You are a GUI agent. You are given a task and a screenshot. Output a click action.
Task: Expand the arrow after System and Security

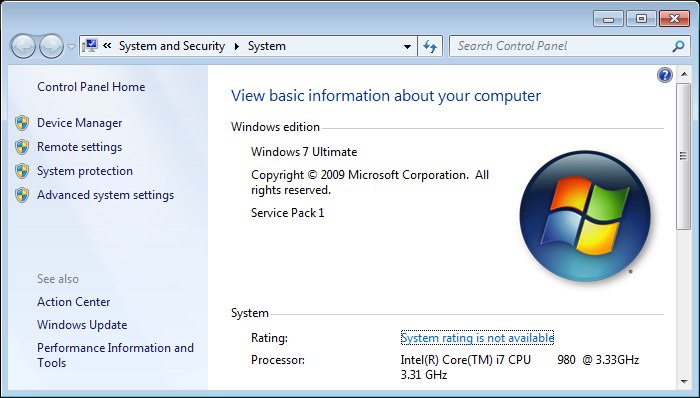pyautogui.click(x=237, y=46)
